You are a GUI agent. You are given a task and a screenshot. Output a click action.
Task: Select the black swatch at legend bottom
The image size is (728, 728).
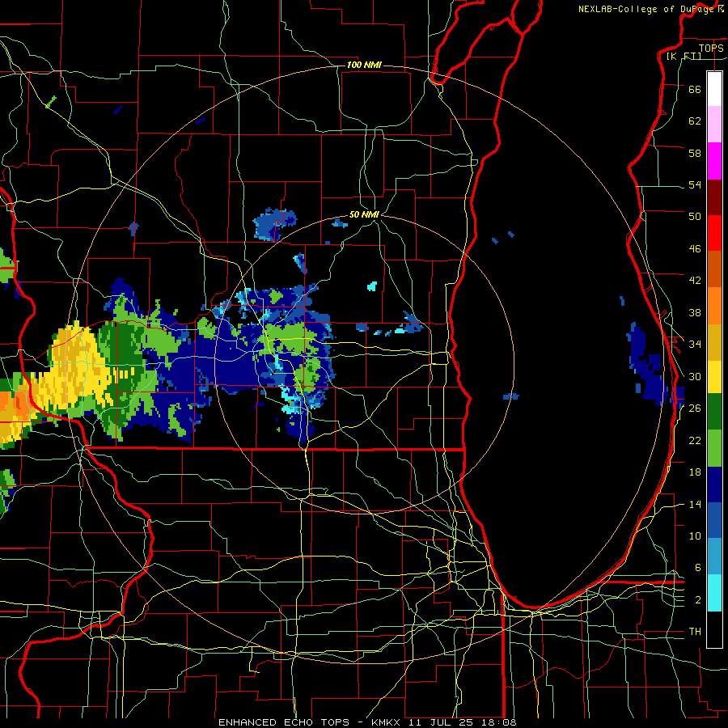pos(714,629)
